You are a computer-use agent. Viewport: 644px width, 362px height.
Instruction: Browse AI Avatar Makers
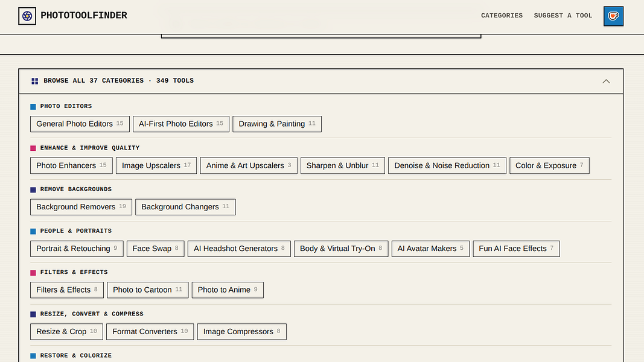coord(431,249)
